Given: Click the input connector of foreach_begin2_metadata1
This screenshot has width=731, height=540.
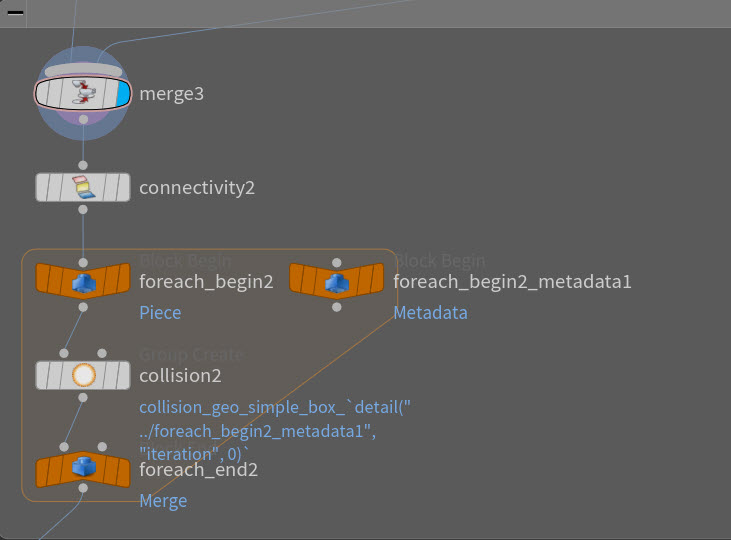Looking at the screenshot, I should (x=337, y=263).
